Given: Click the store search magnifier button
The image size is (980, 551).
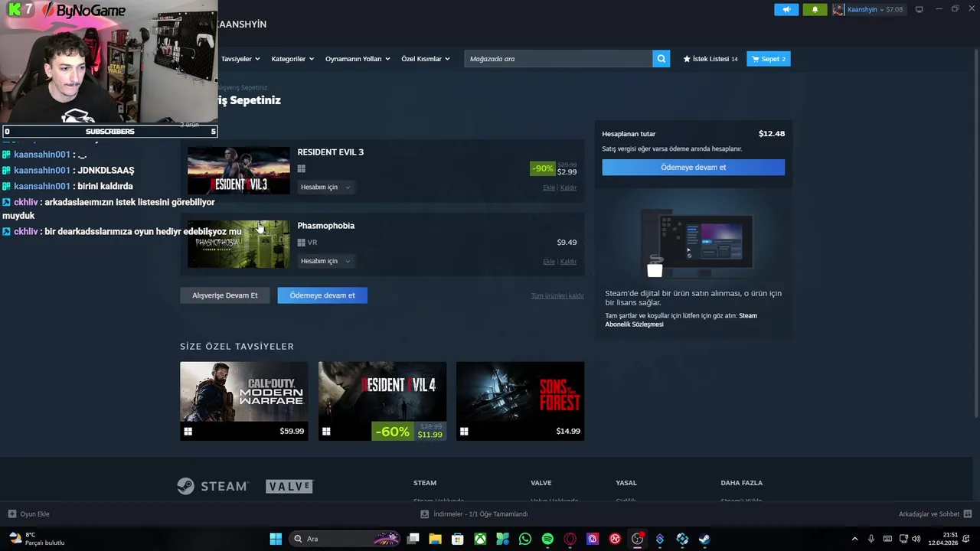Looking at the screenshot, I should [x=661, y=59].
